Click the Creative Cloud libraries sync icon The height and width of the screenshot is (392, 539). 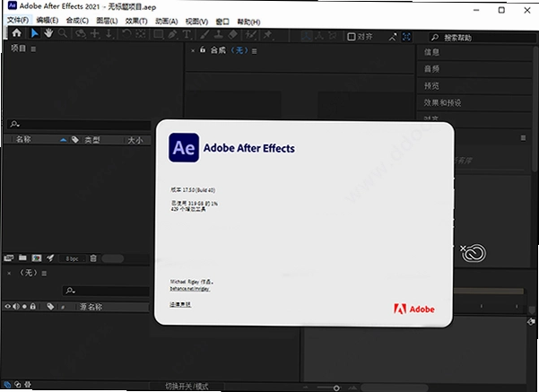[x=474, y=254]
